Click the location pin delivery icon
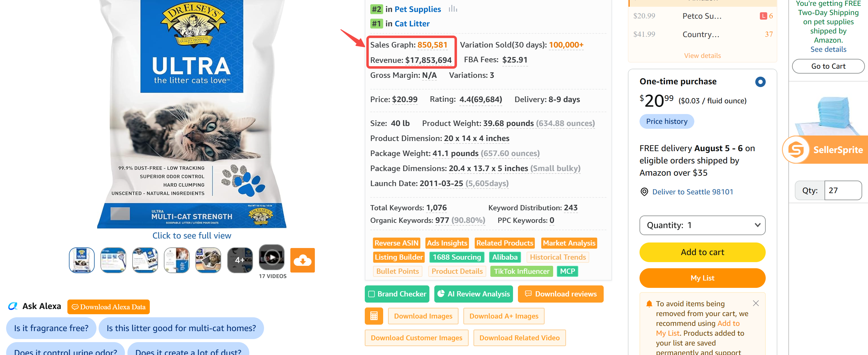The width and height of the screenshot is (868, 355). pyautogui.click(x=644, y=192)
